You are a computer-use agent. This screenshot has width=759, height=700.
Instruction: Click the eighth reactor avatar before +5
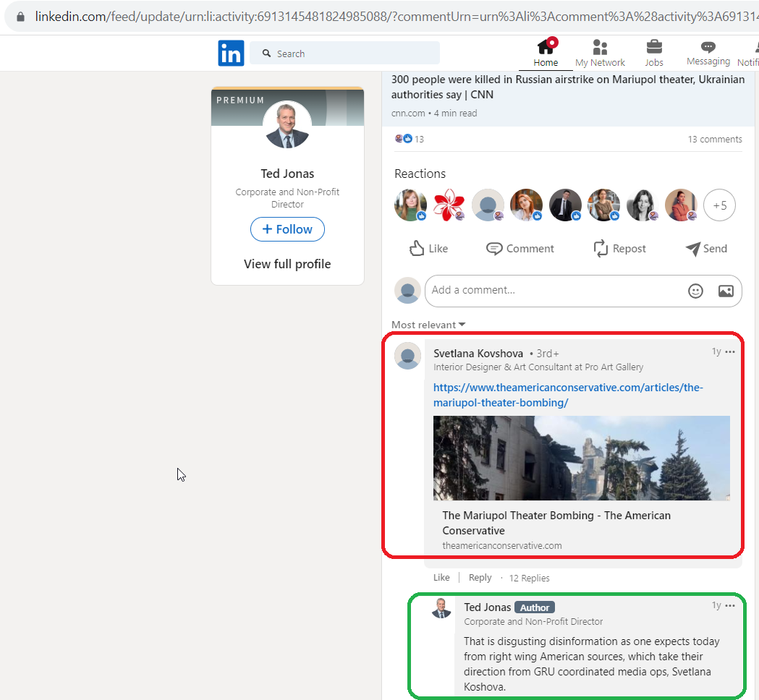[x=681, y=205]
